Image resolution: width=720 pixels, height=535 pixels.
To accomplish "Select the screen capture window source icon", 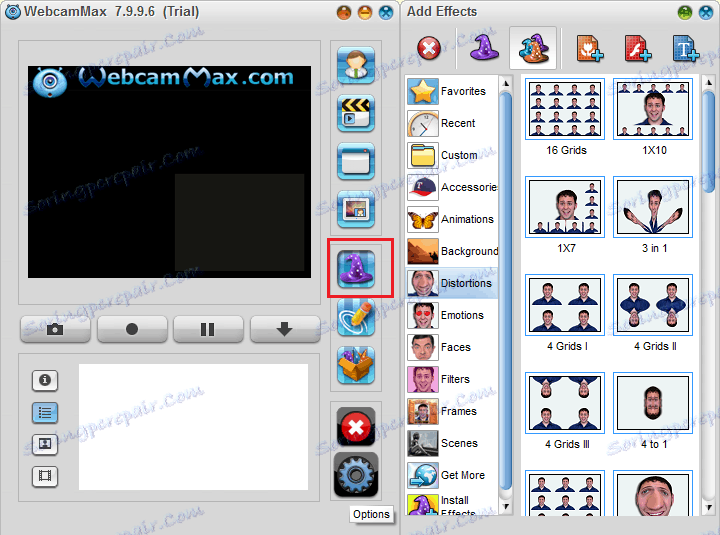I will pyautogui.click(x=356, y=161).
